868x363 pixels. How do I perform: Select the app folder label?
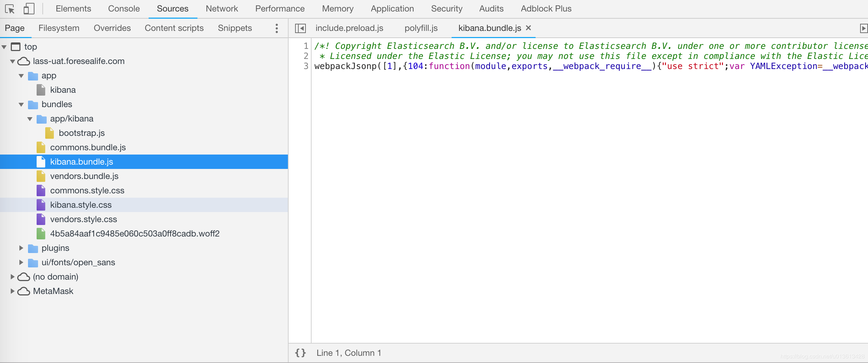[49, 75]
